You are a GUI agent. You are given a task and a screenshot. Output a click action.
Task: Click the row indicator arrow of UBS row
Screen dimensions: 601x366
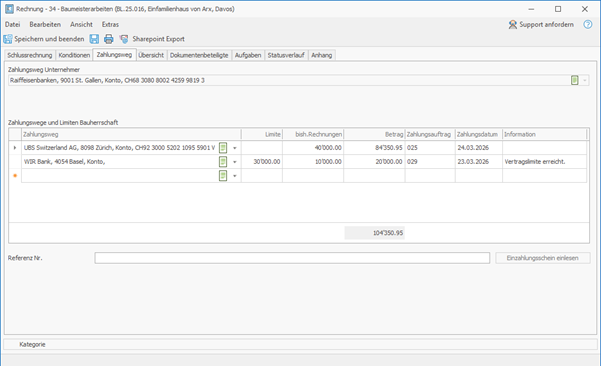tap(15, 148)
